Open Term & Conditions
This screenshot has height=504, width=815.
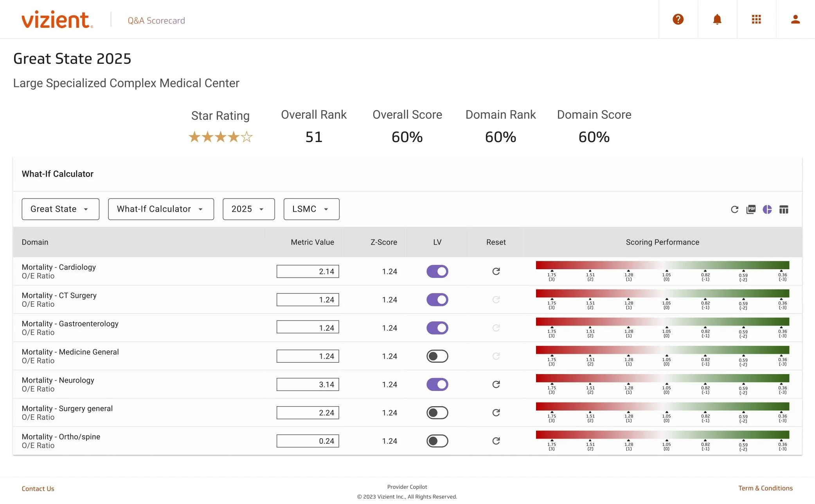(765, 488)
